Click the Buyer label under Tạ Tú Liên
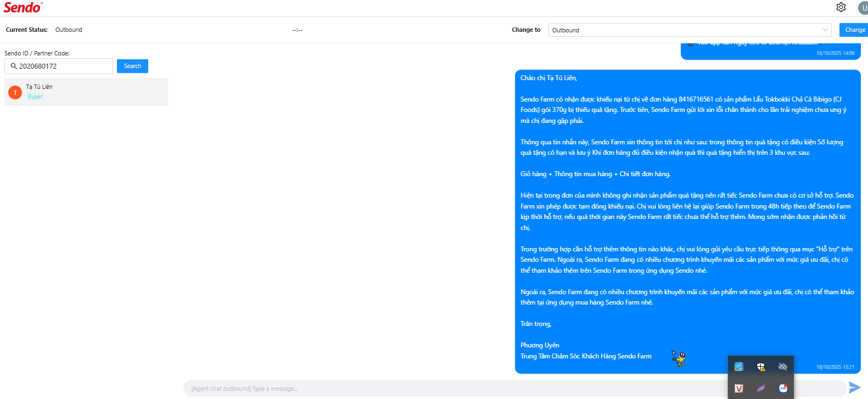The image size is (868, 399). pos(35,97)
